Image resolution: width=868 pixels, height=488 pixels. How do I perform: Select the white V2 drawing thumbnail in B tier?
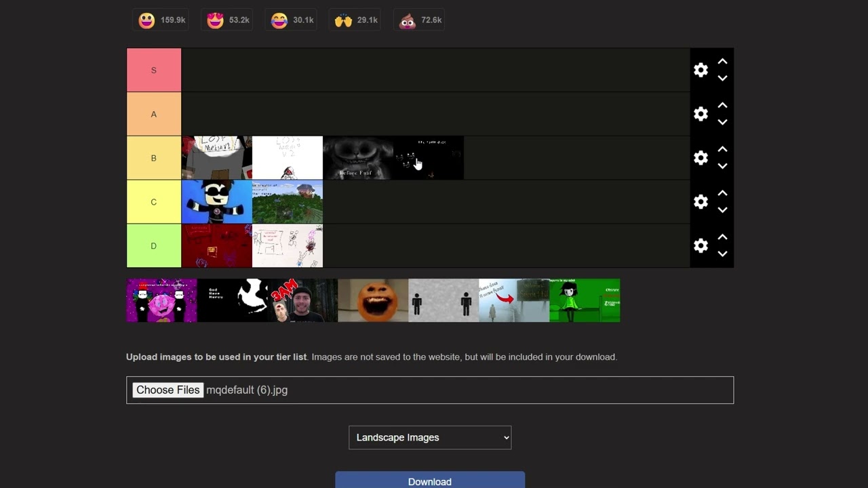click(288, 158)
